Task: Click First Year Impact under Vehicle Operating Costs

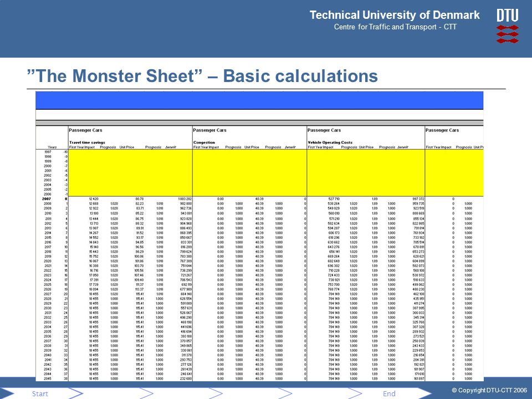Action: tap(320, 147)
